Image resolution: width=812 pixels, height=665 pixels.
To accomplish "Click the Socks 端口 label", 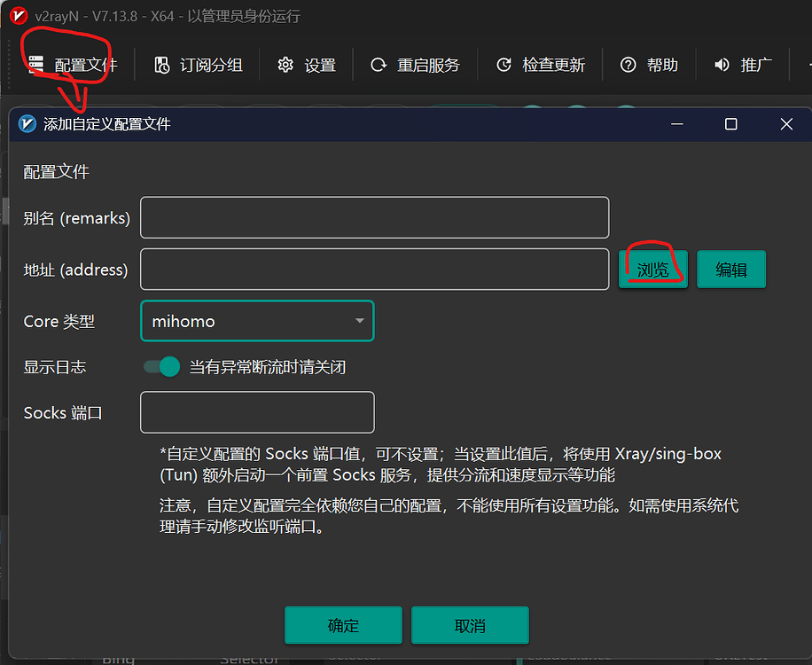I will pos(63,413).
